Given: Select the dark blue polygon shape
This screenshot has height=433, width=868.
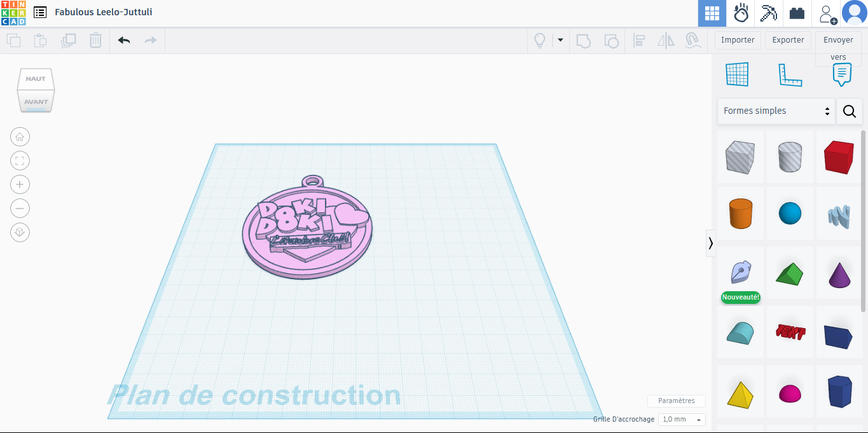Looking at the screenshot, I should click(x=839, y=392).
